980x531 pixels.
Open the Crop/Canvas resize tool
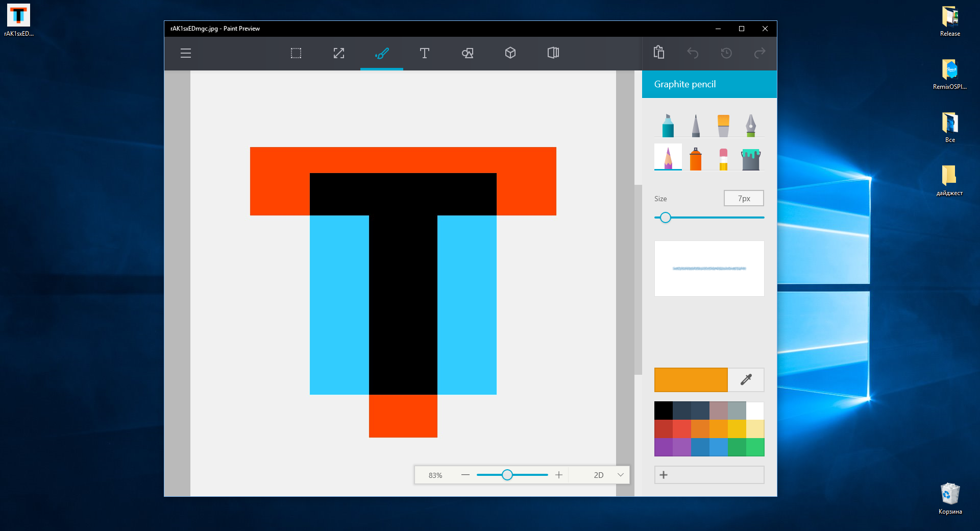tap(339, 53)
